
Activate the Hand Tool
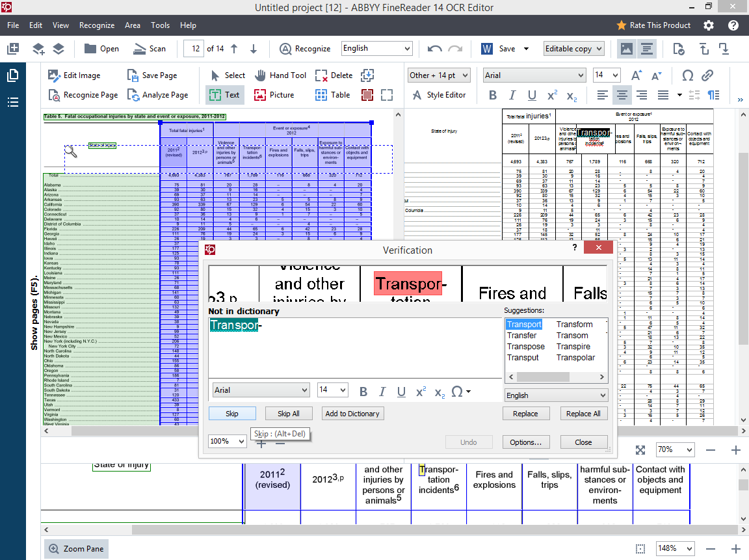(280, 75)
